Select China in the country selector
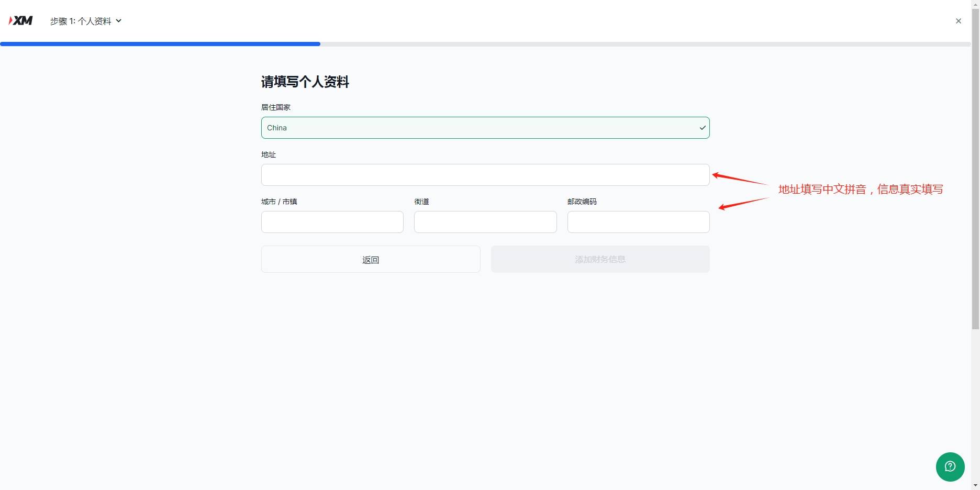The width and height of the screenshot is (980, 490). [x=485, y=127]
